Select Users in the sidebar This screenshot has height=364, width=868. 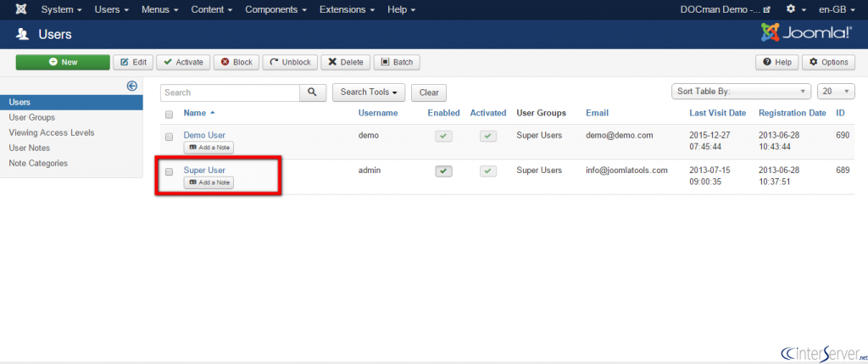point(71,102)
